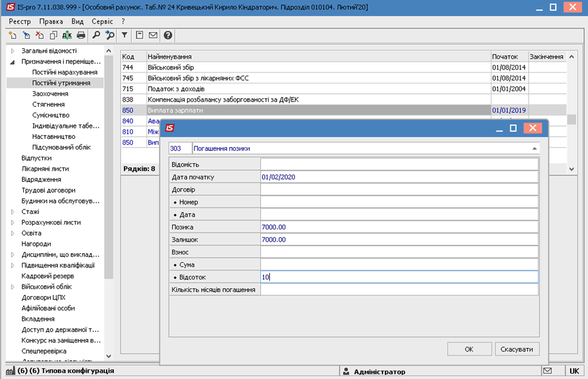Viewport: 588px width, 379px height.
Task: Click the left tree scroll up arrow
Action: (109, 51)
